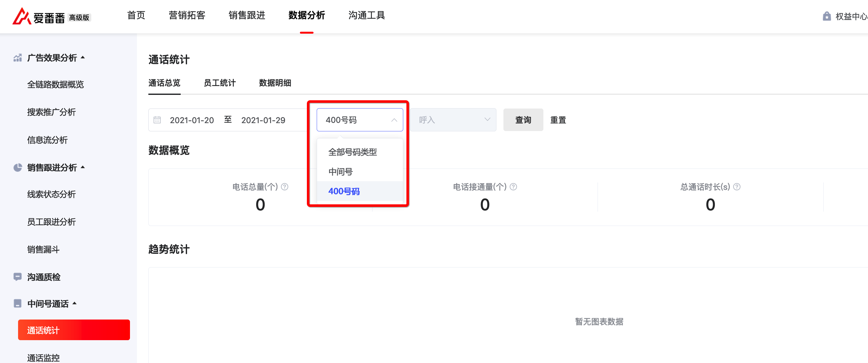
Task: Click 重置 to reset filters
Action: [x=558, y=120]
